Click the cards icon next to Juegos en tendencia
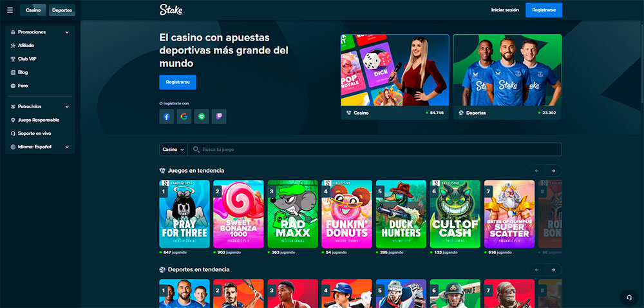644x308 pixels. pos(162,170)
